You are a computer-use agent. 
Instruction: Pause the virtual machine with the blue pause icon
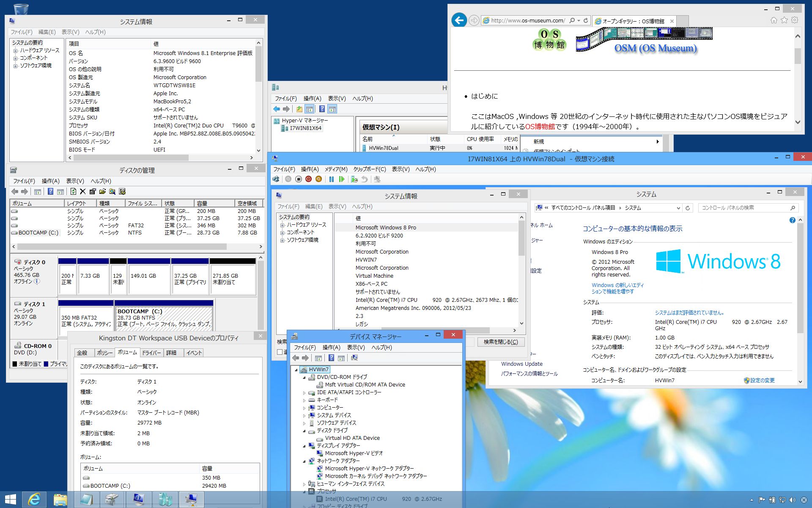point(332,179)
